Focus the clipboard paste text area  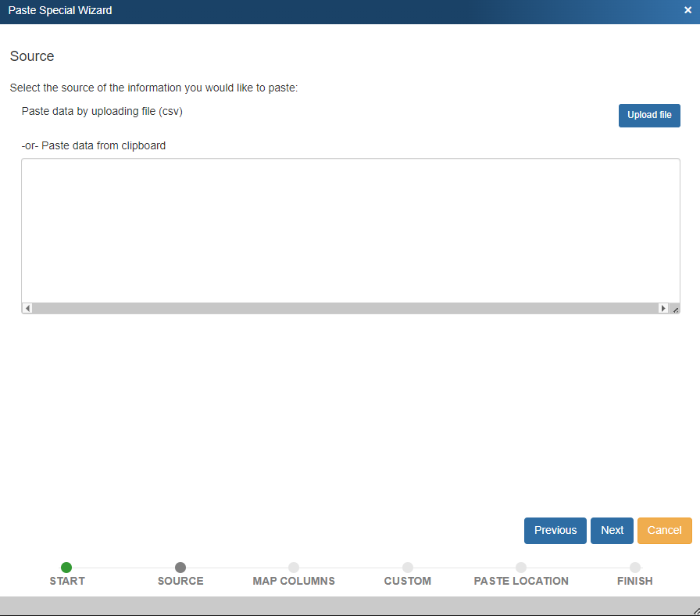[350, 231]
